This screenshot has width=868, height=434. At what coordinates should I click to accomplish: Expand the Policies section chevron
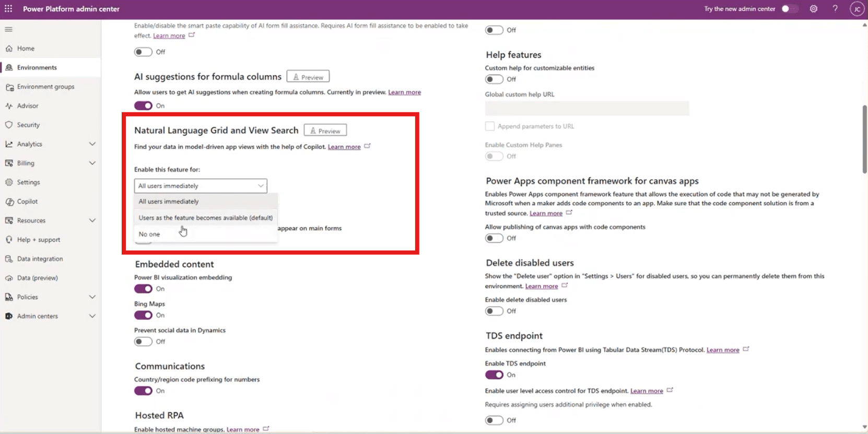[x=92, y=297]
